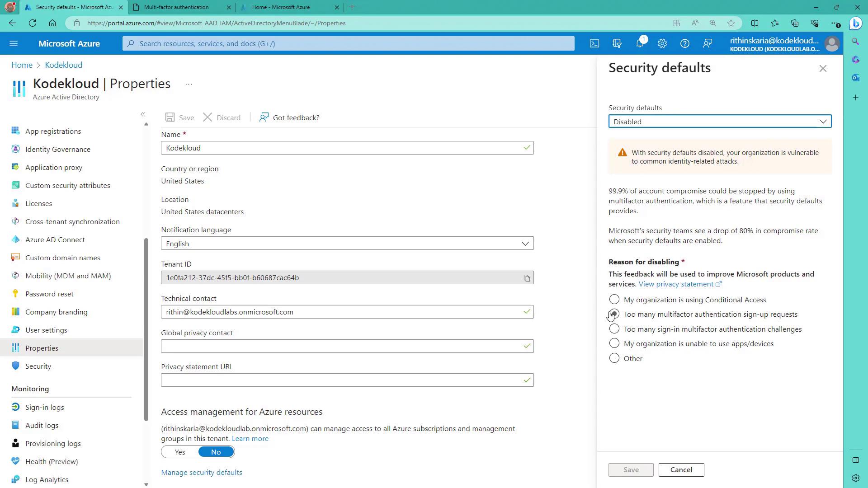Open the notifications bell icon
The image size is (868, 488).
(x=639, y=43)
